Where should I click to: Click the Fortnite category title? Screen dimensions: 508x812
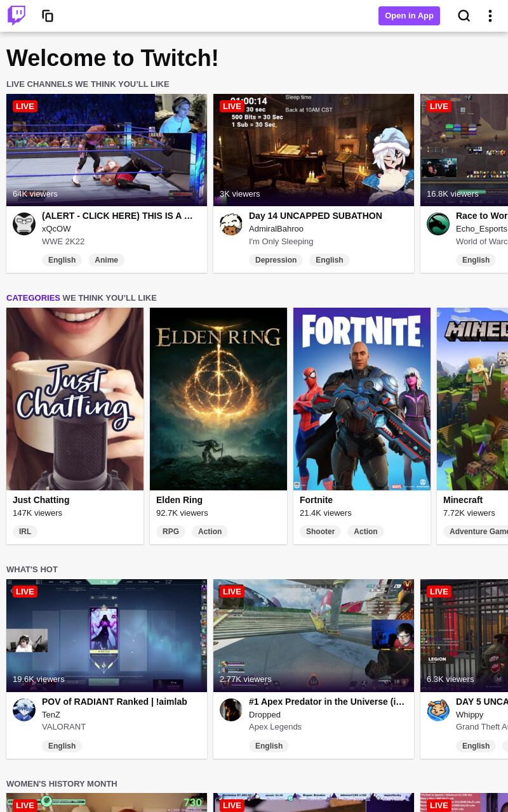[x=316, y=500]
